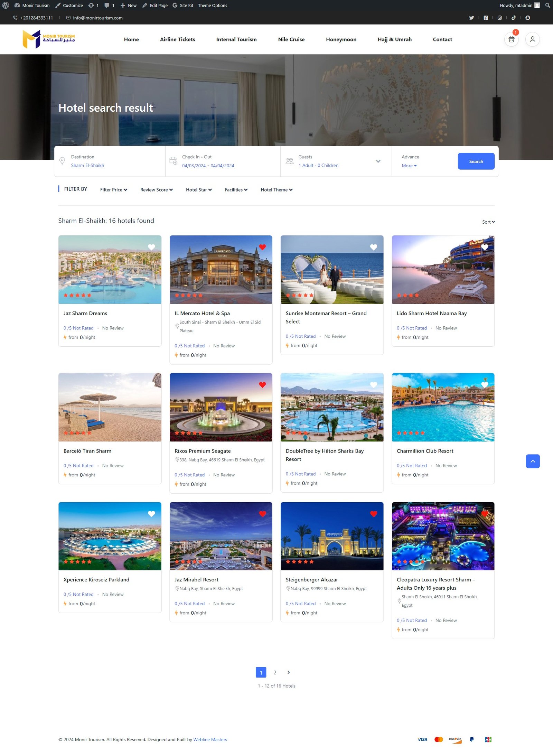Screen dimensions: 553x756
Task: Click the info@monirtourism.com email link
Action: [98, 18]
